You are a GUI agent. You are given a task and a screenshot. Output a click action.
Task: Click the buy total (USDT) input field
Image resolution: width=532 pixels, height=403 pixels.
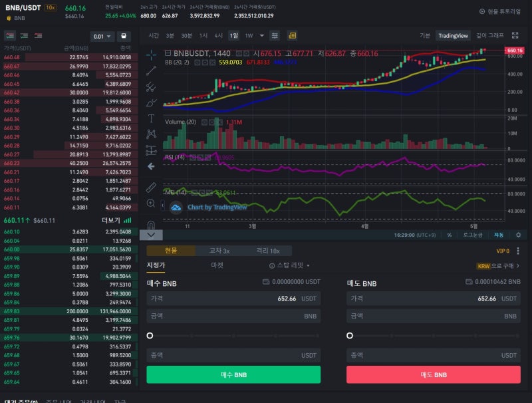pyautogui.click(x=233, y=355)
